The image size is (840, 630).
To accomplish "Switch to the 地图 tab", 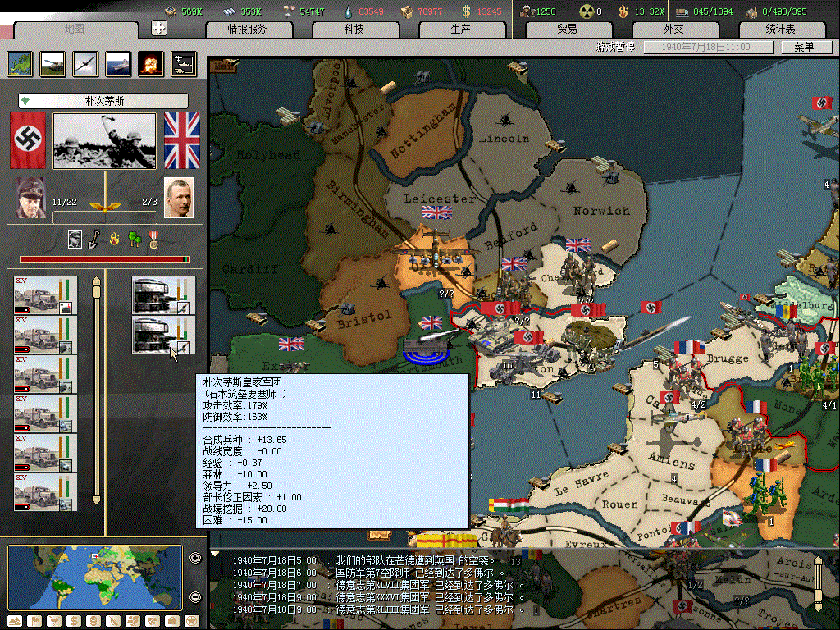I will coord(75,29).
